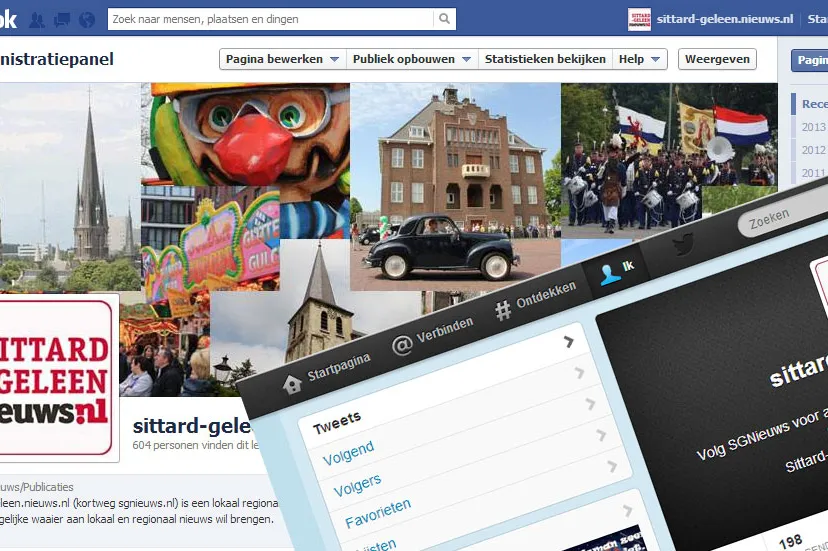Click the search magnifier button
Image resolution: width=828 pixels, height=551 pixels.
(x=445, y=19)
